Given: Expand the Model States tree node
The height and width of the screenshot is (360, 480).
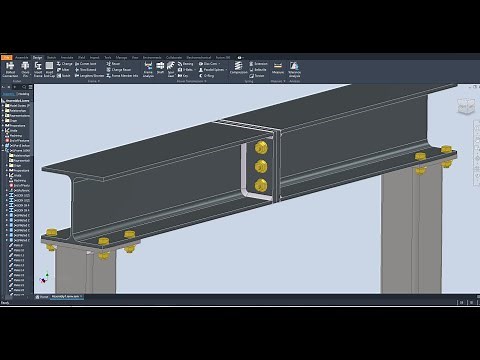Looking at the screenshot, I should pyautogui.click(x=3, y=106).
